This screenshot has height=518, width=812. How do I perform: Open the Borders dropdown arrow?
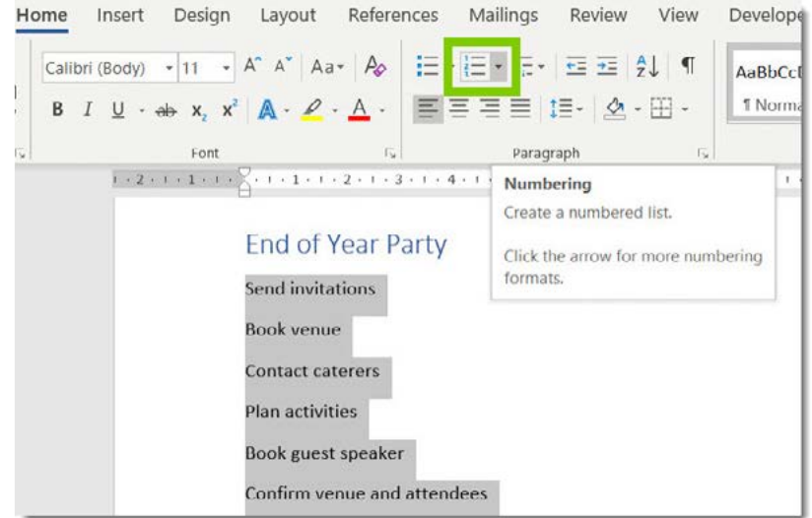(685, 109)
